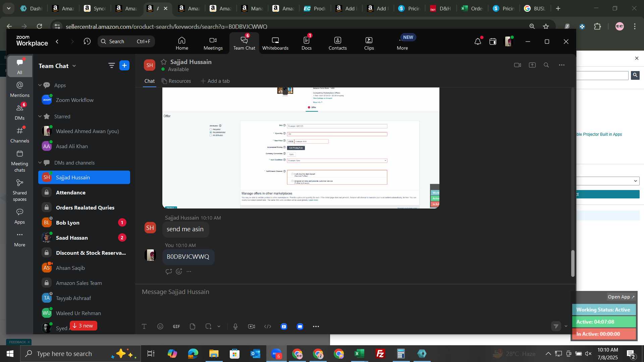Image resolution: width=644 pixels, height=362 pixels.
Task: Click the chat scrollbar thumb
Action: (573, 263)
